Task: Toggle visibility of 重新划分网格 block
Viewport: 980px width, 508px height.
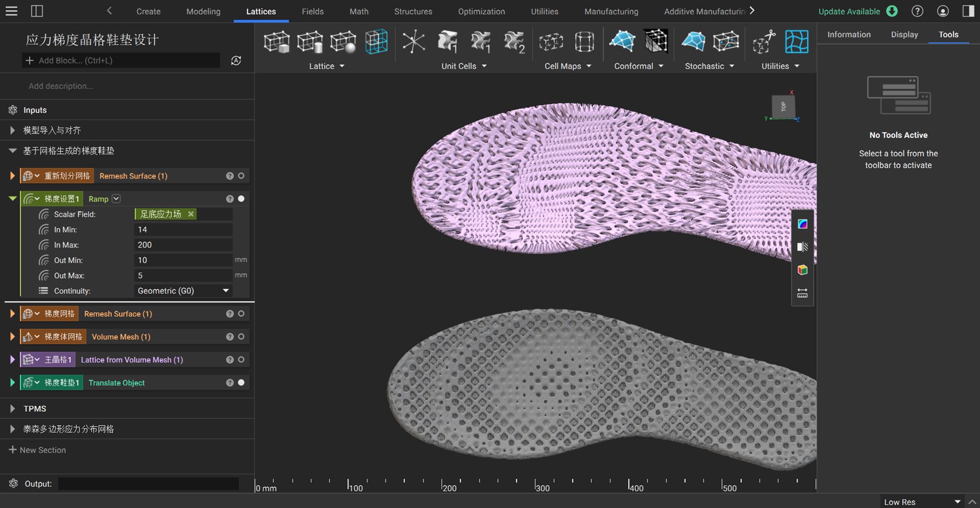Action: click(x=241, y=176)
